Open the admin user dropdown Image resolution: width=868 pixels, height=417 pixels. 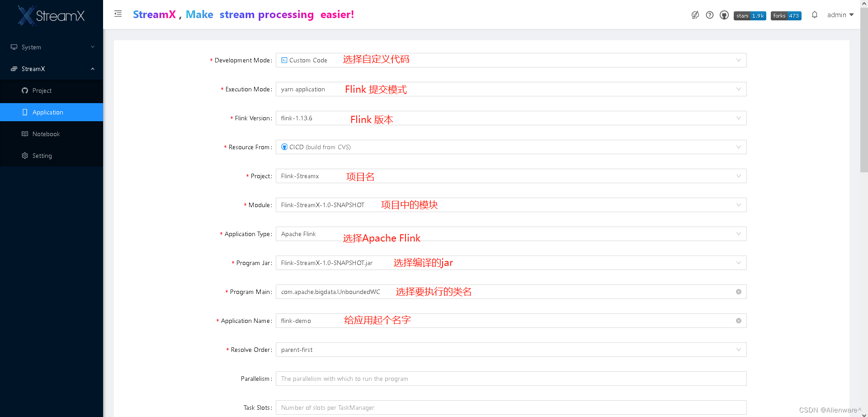[840, 15]
